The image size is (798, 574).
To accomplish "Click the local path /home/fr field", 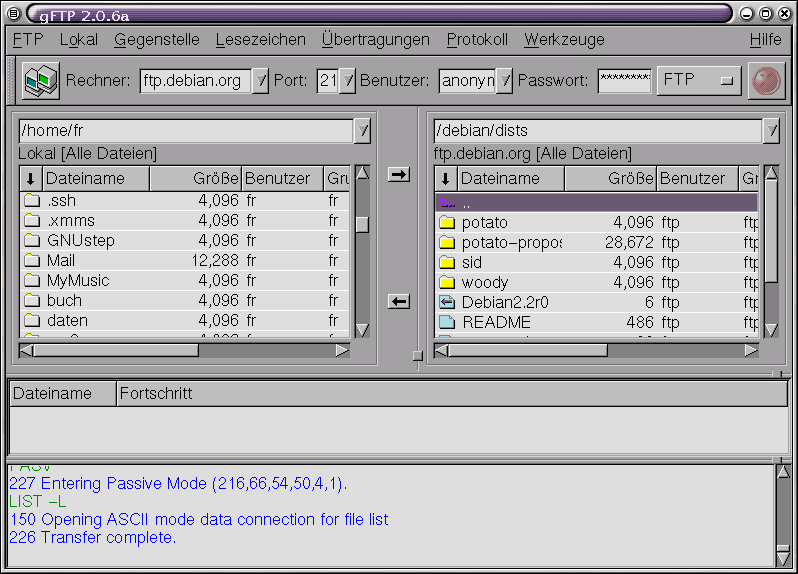I will (186, 131).
